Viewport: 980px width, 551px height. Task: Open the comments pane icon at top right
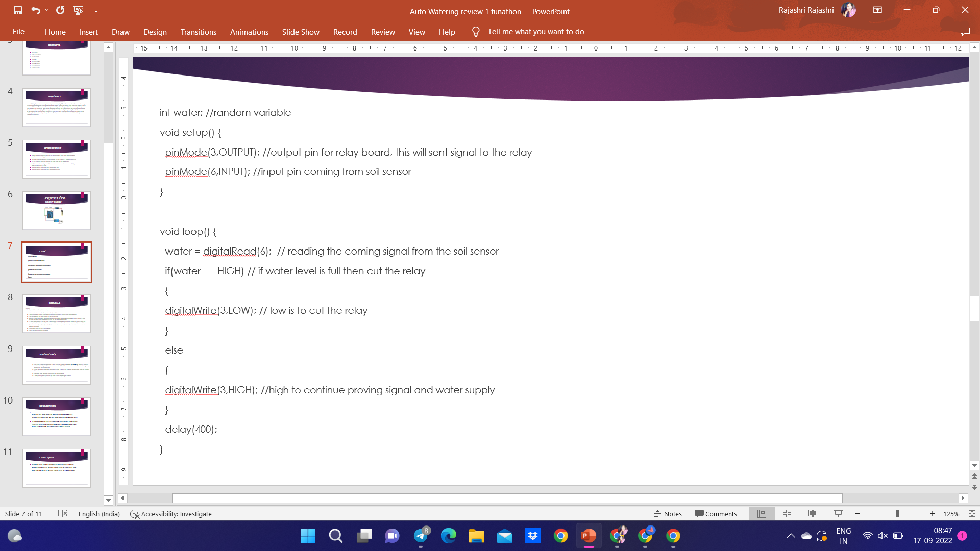click(965, 32)
